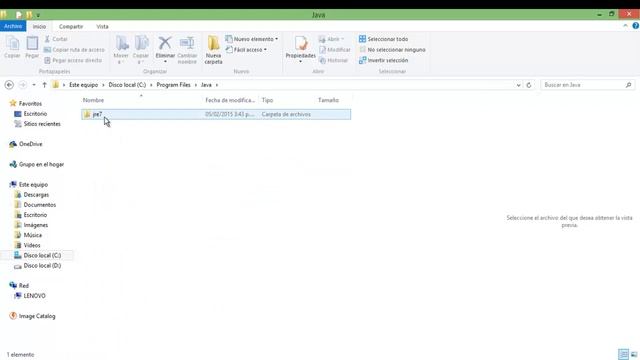Open the Copiar a option
Image resolution: width=640 pixels, height=360 pixels.
point(141,50)
